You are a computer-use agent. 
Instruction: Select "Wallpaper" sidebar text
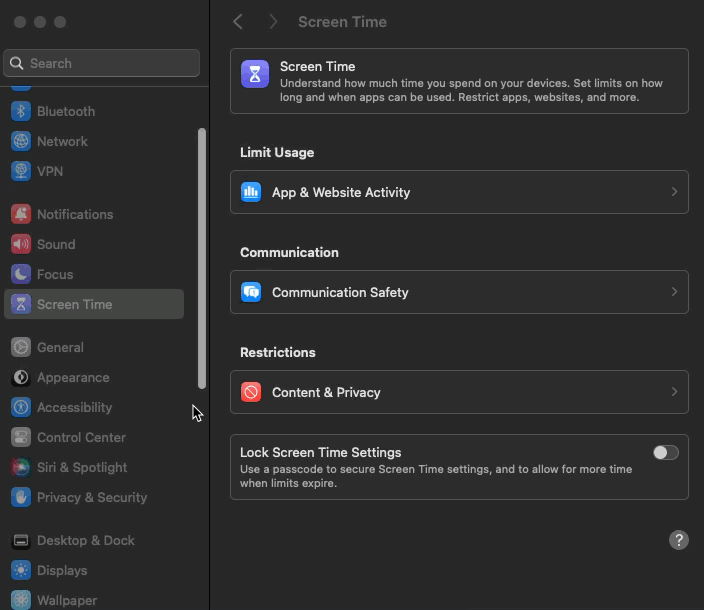67,600
